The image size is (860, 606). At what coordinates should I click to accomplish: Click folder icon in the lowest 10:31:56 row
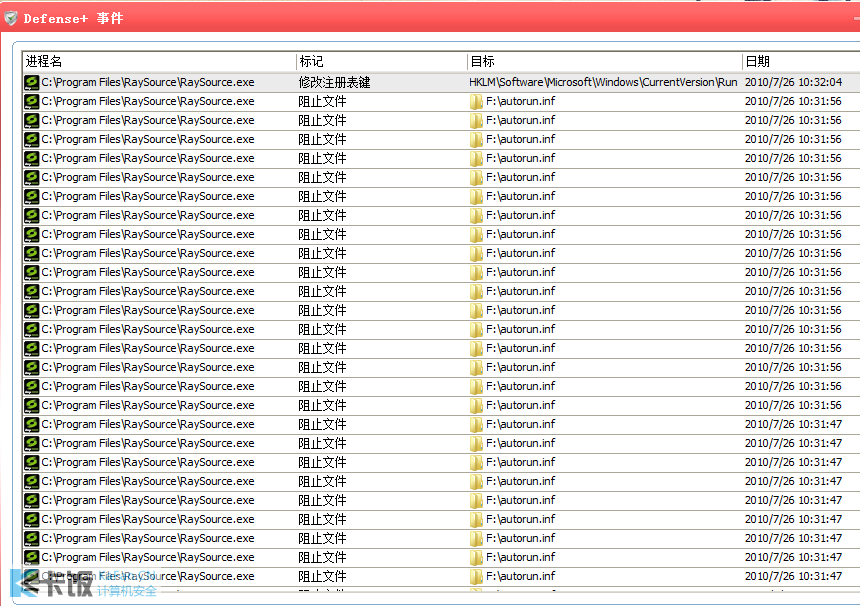click(x=477, y=405)
